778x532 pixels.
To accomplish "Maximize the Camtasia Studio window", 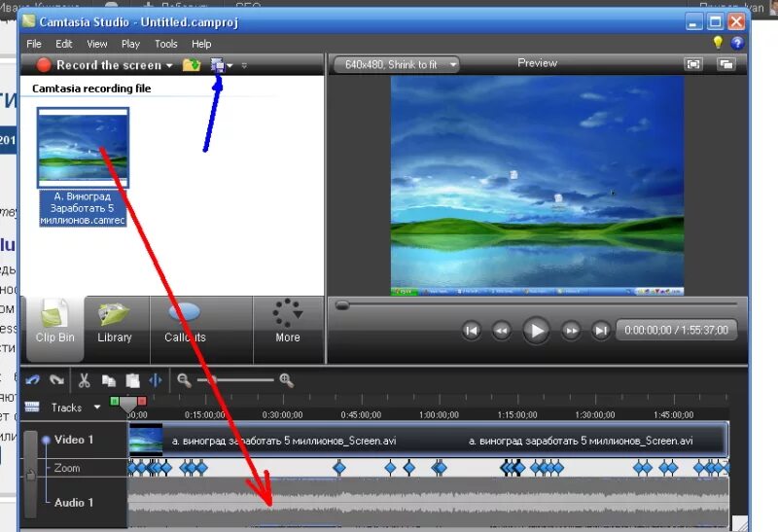I will click(715, 21).
